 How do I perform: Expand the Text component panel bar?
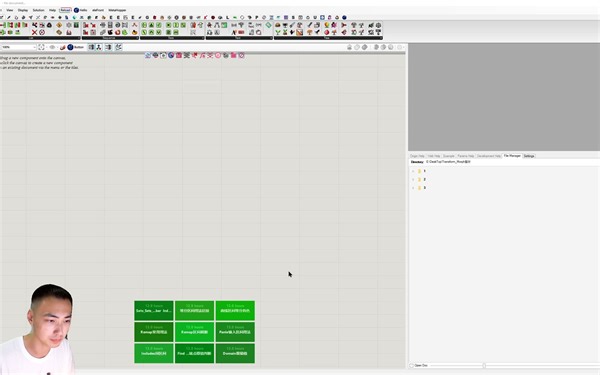click(x=239, y=38)
